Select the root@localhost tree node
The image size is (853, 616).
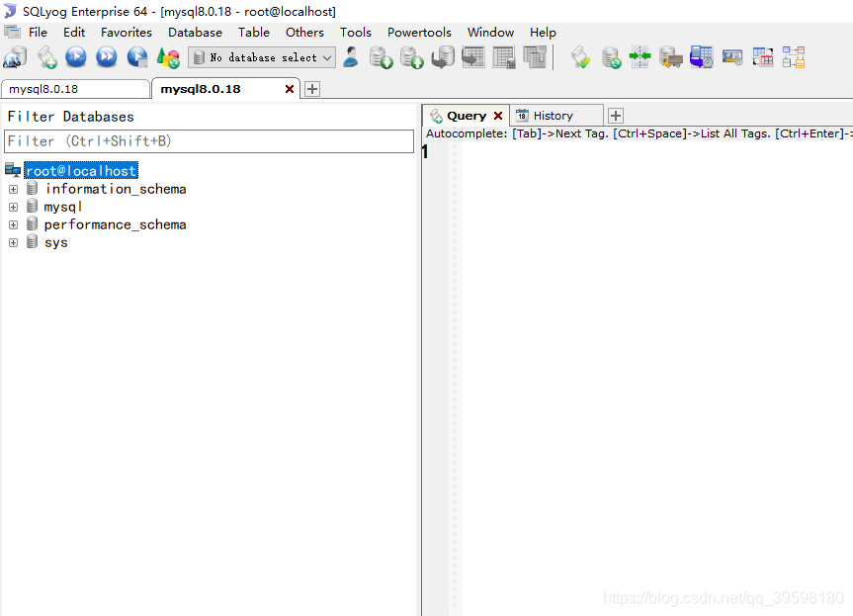point(81,171)
